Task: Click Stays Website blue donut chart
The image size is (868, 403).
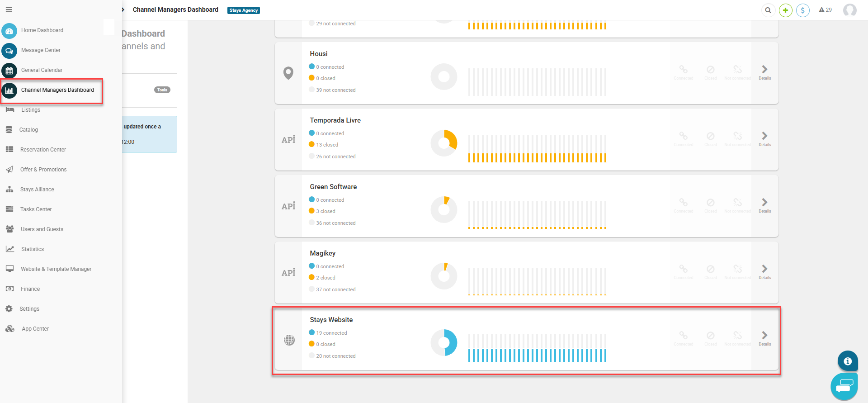Action: (x=444, y=343)
